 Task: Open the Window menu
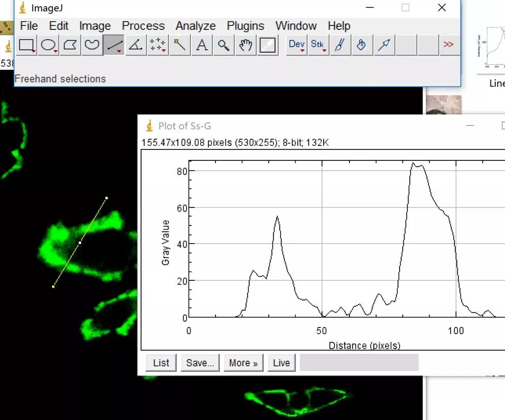pyautogui.click(x=296, y=26)
